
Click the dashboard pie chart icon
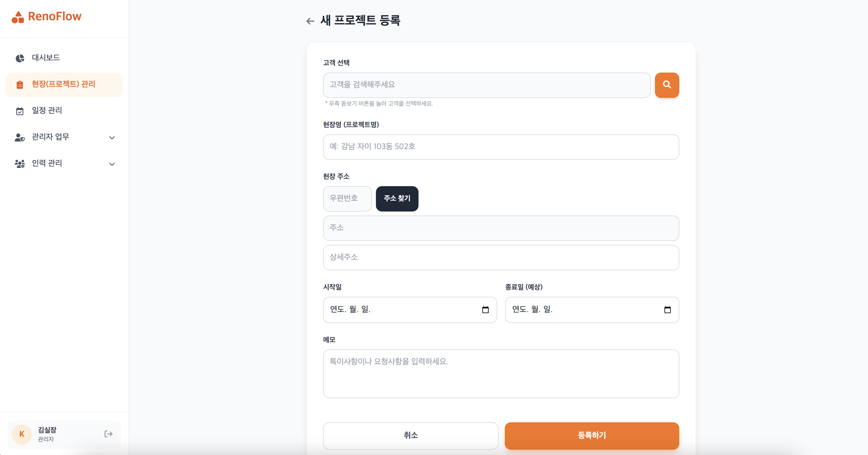pyautogui.click(x=20, y=58)
